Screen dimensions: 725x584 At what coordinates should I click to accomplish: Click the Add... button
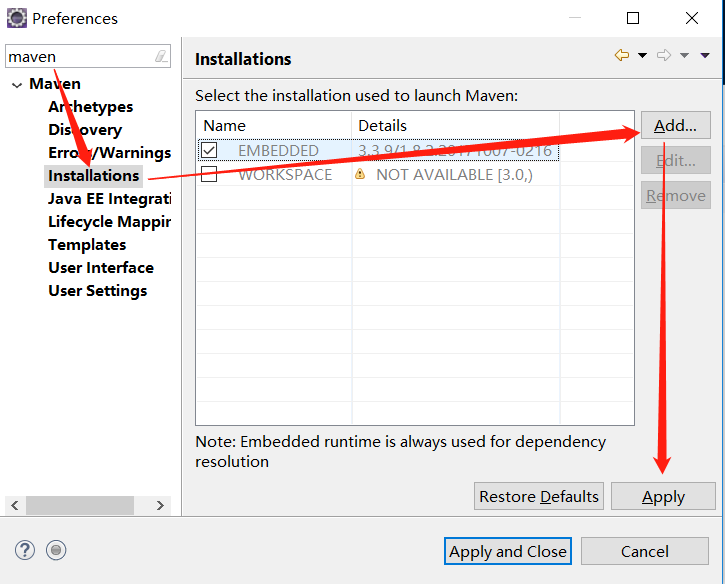[x=676, y=125]
